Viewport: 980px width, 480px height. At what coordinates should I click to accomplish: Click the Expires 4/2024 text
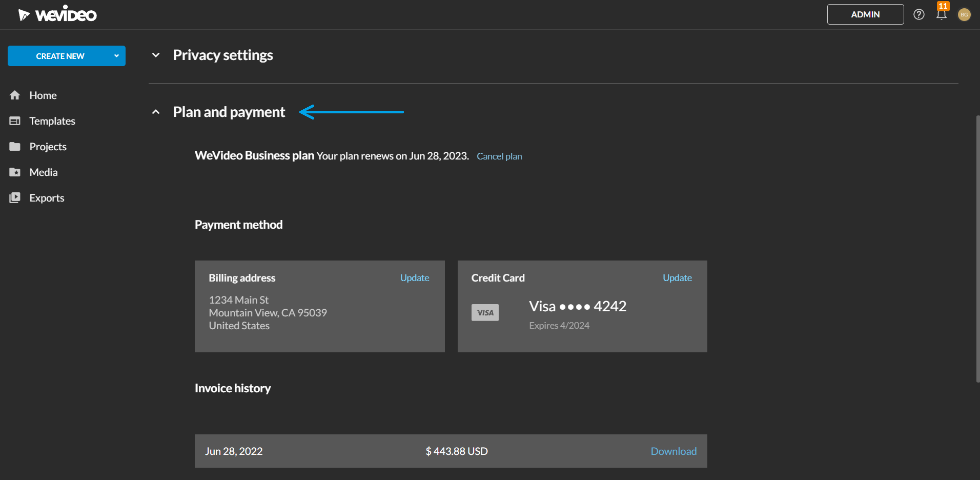point(559,326)
